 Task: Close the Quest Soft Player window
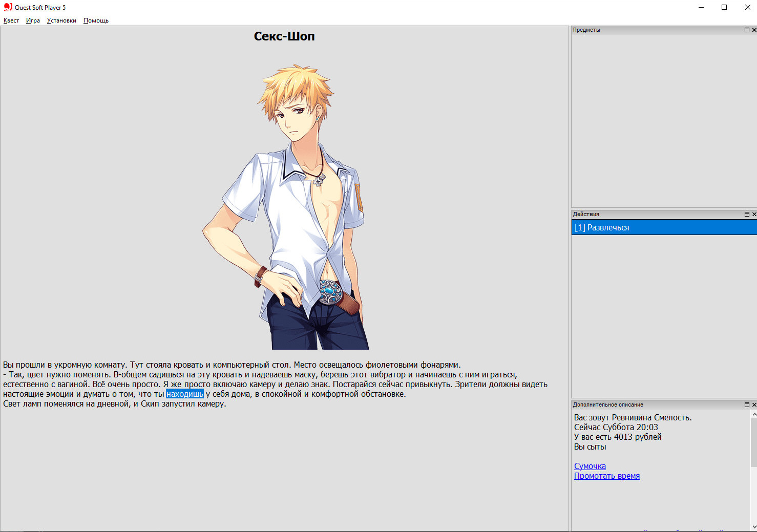pyautogui.click(x=748, y=7)
